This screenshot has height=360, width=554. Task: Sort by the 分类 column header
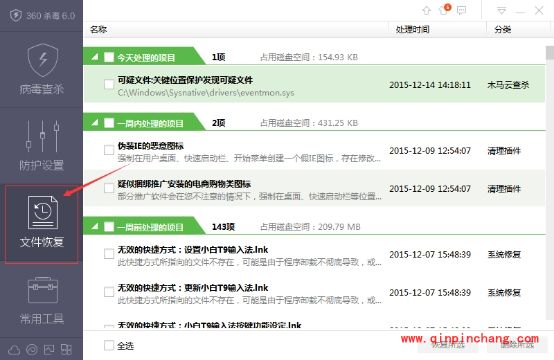point(502,29)
